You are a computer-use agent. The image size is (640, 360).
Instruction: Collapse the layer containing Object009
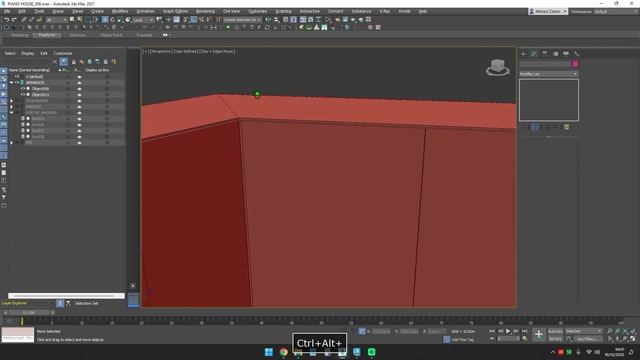tap(11, 82)
